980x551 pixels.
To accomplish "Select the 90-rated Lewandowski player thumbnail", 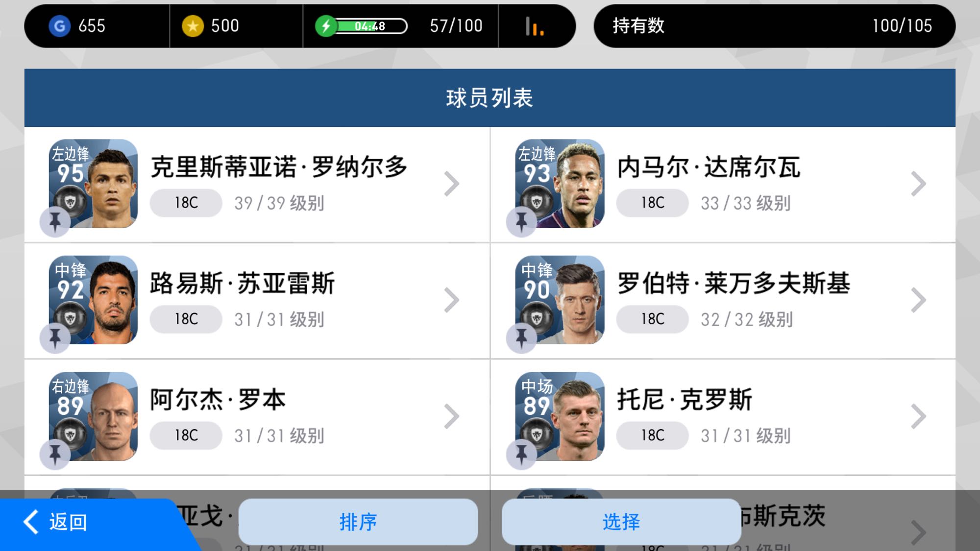I will click(560, 300).
